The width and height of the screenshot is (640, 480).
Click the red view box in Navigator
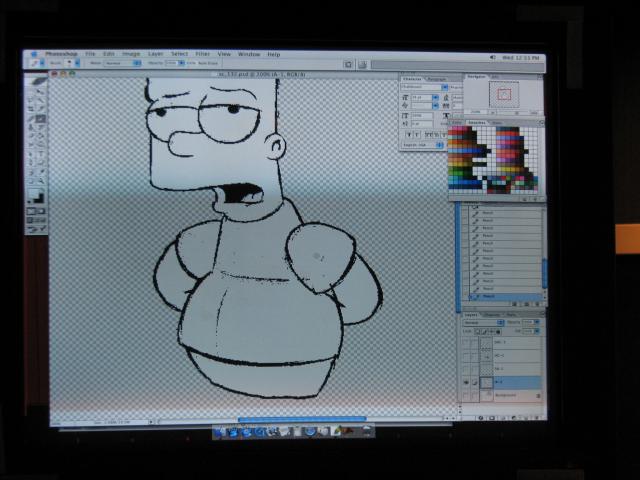tap(504, 94)
